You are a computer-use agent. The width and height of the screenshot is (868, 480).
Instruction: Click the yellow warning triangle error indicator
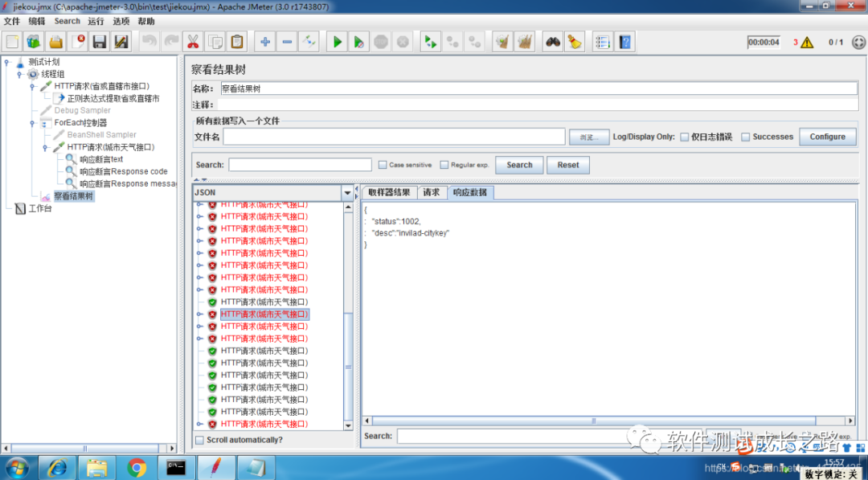(807, 42)
